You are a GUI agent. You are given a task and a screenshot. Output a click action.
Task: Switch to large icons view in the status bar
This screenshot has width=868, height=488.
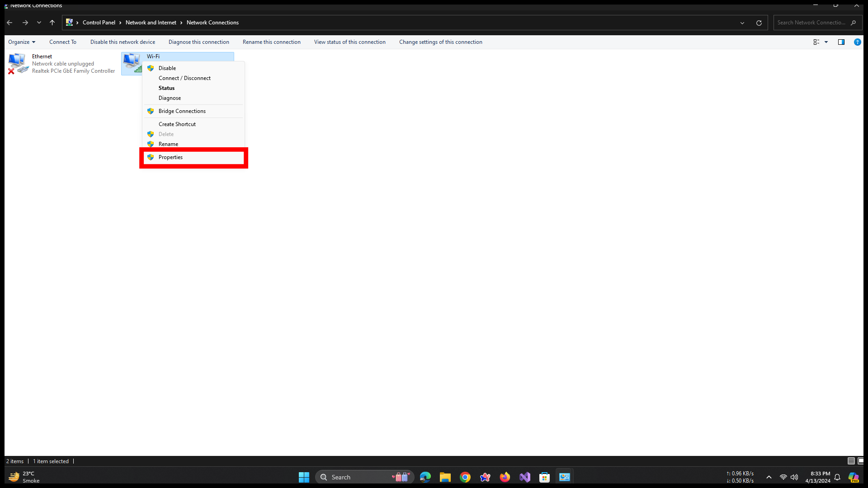tap(861, 461)
